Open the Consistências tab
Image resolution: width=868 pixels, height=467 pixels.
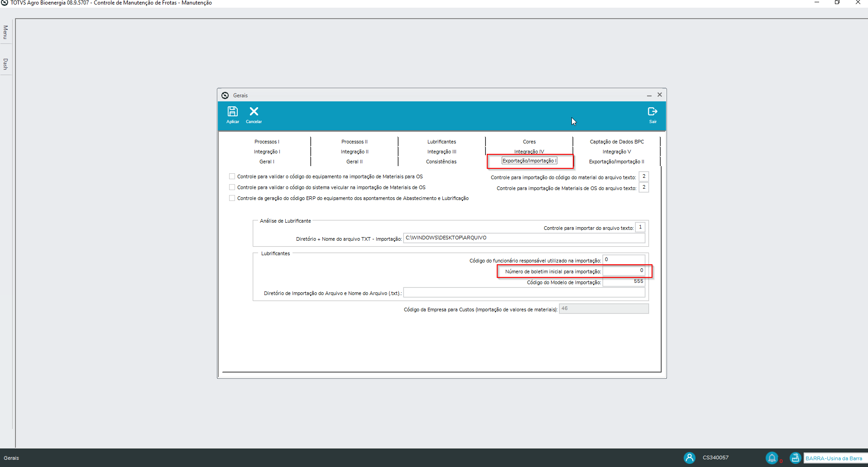[x=441, y=162]
